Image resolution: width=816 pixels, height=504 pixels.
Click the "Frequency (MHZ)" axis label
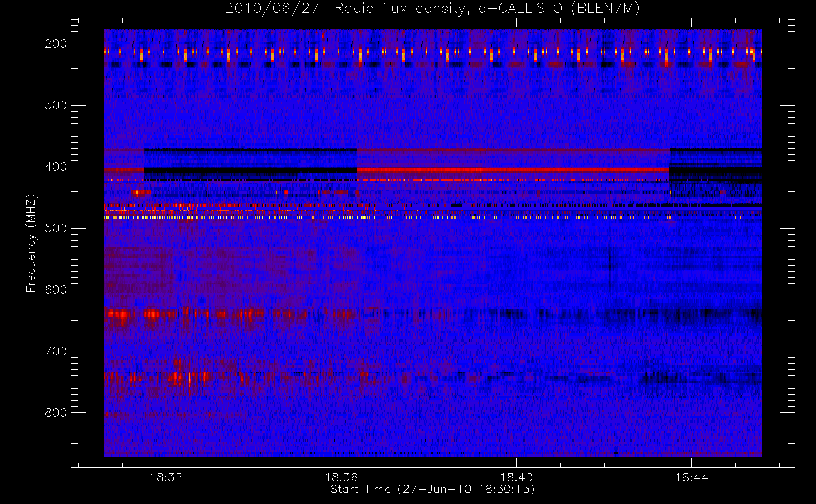pos(31,243)
